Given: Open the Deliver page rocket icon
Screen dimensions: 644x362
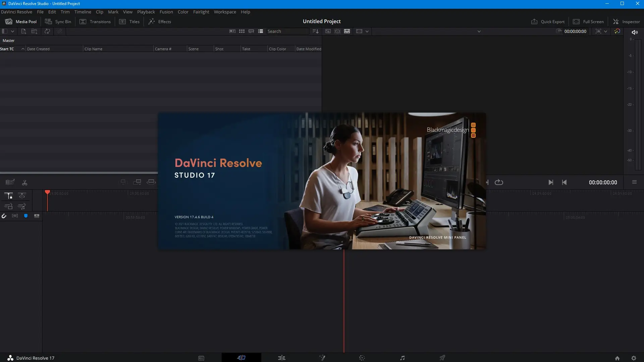Looking at the screenshot, I should 442,358.
